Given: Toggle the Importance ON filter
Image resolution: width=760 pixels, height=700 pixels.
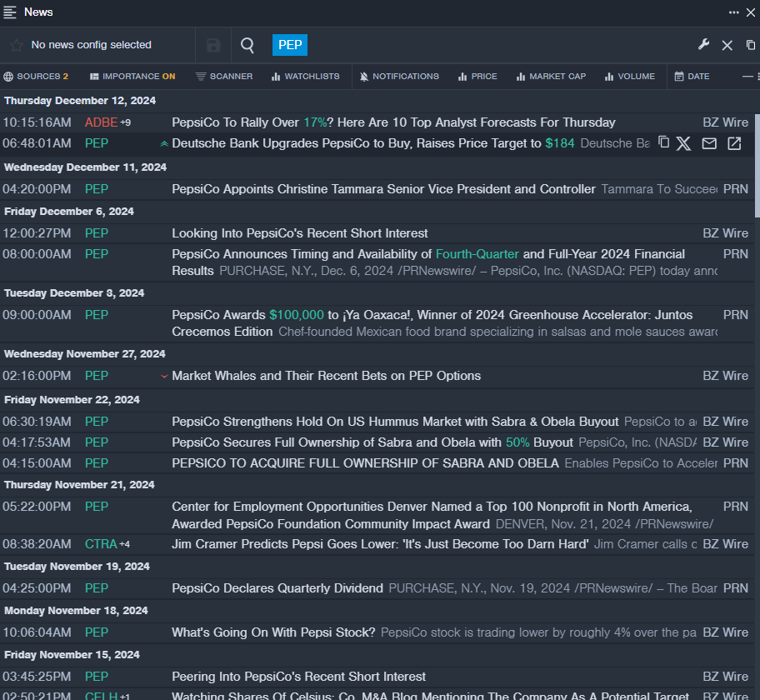Looking at the screenshot, I should point(132,77).
